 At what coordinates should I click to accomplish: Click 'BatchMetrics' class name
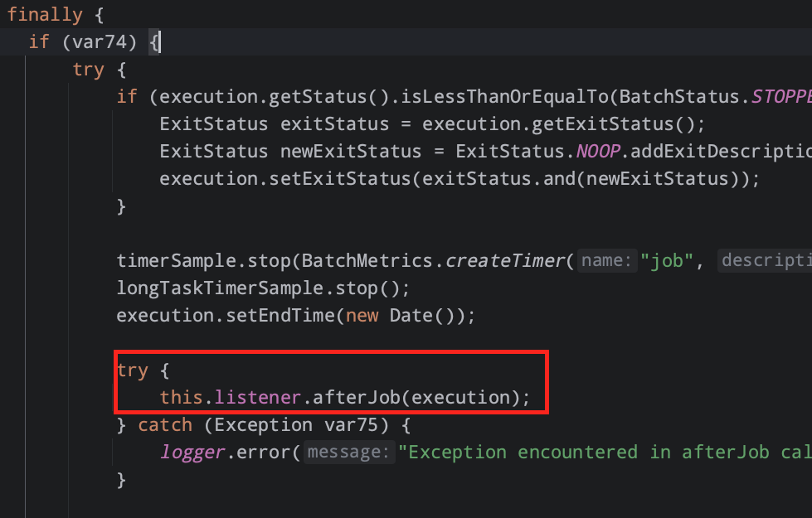click(367, 261)
